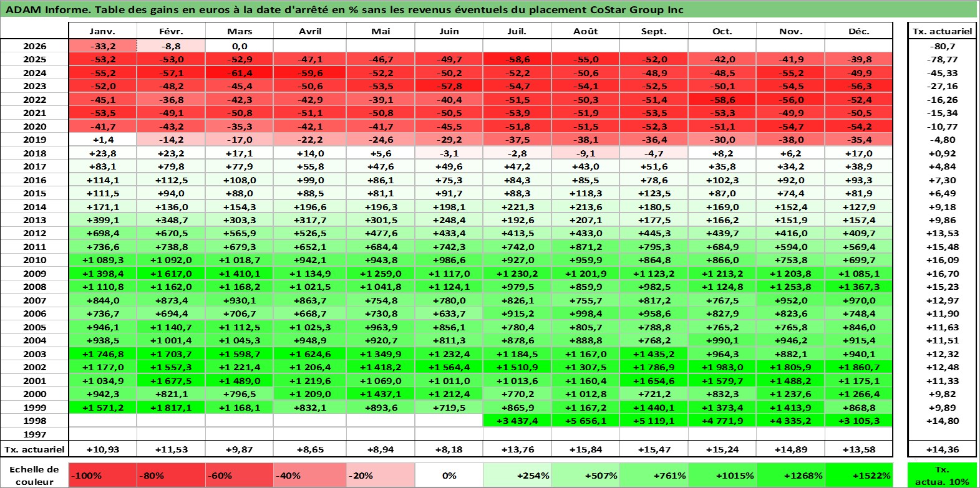Click the 'Déc.' column header
The width and height of the screenshot is (980, 488).
click(858, 31)
